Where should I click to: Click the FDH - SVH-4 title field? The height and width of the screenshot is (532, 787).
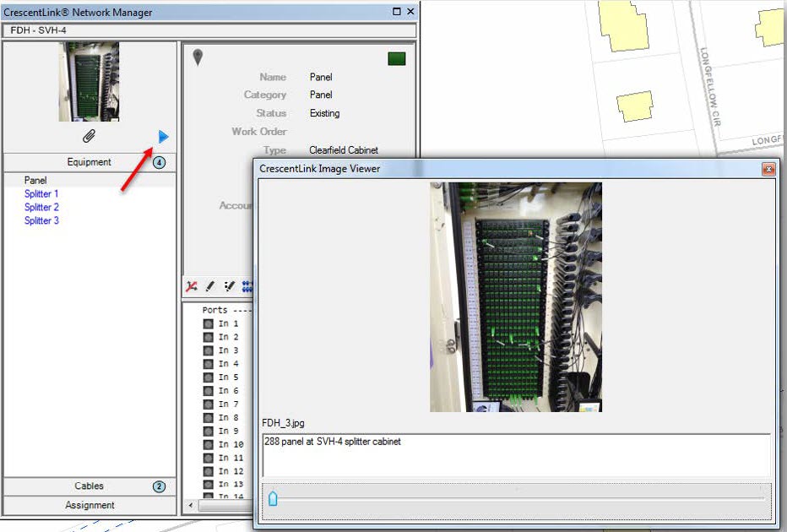coord(209,30)
